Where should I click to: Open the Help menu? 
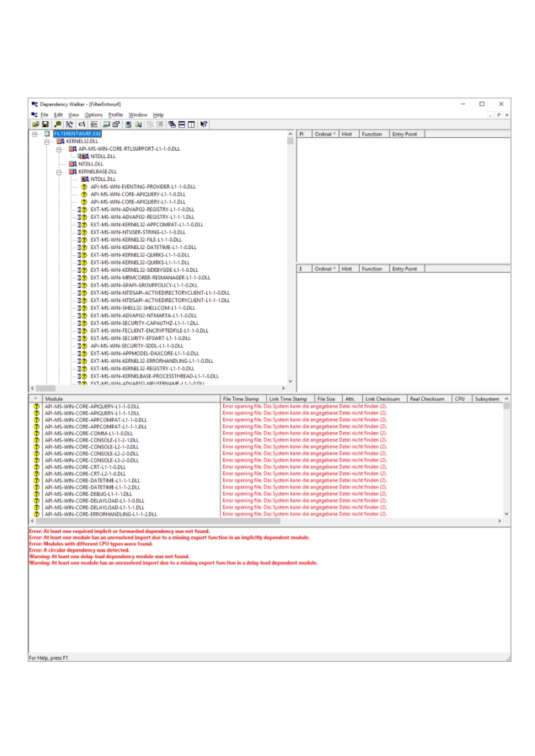(158, 114)
